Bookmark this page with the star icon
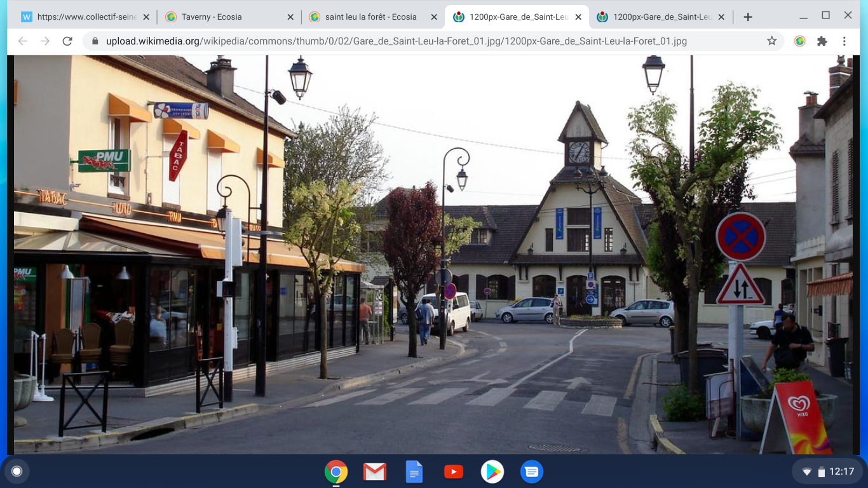The width and height of the screenshot is (868, 488). [772, 41]
